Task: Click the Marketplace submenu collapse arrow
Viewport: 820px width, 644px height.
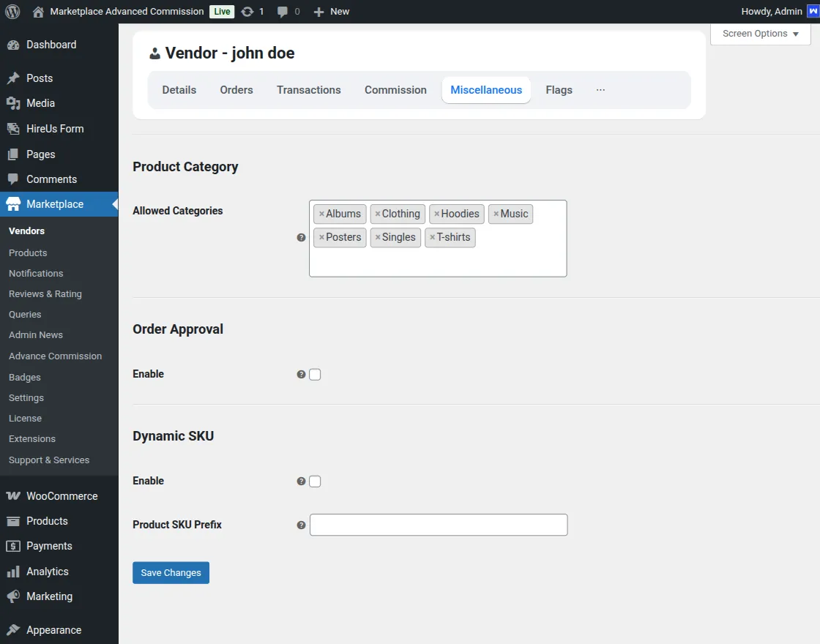Action: pyautogui.click(x=114, y=204)
